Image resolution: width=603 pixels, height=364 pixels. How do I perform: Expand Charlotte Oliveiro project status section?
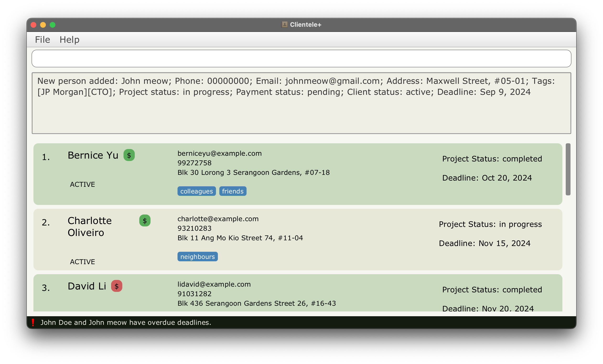pos(490,224)
